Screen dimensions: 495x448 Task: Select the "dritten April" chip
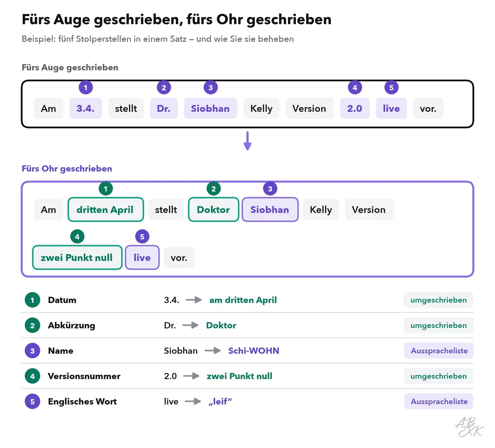tap(105, 210)
